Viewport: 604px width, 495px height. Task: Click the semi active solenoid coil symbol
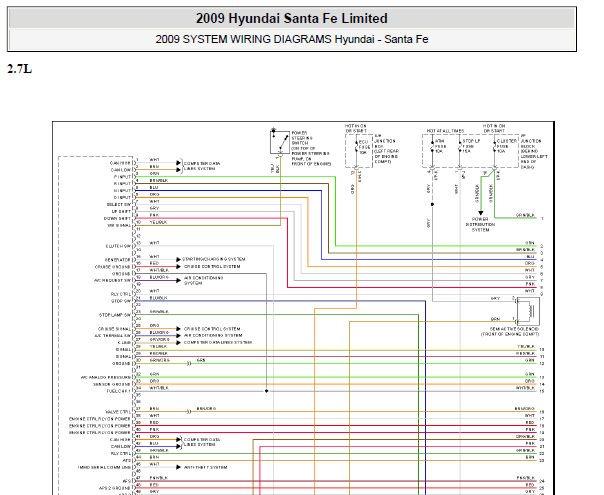528,311
